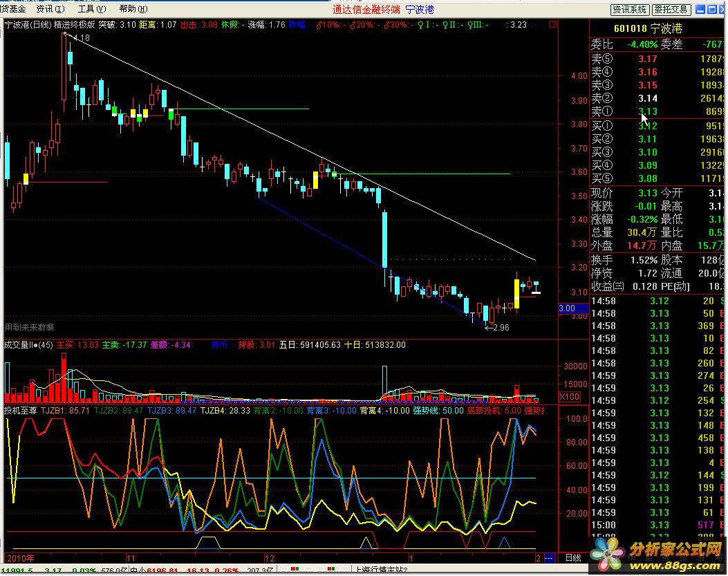Image resolution: width=728 pixels, height=576 pixels.
Task: Click the 上海行情主站2 status entry
Action: (x=381, y=570)
